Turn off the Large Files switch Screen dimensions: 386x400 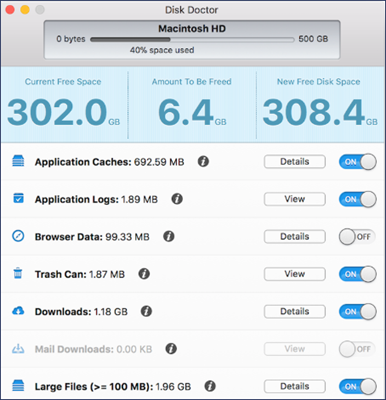358,387
